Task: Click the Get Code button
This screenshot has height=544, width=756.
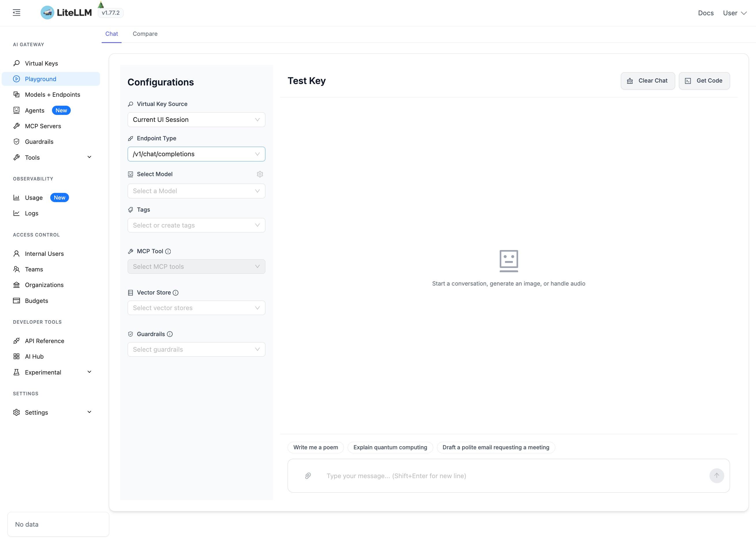Action: click(x=704, y=80)
